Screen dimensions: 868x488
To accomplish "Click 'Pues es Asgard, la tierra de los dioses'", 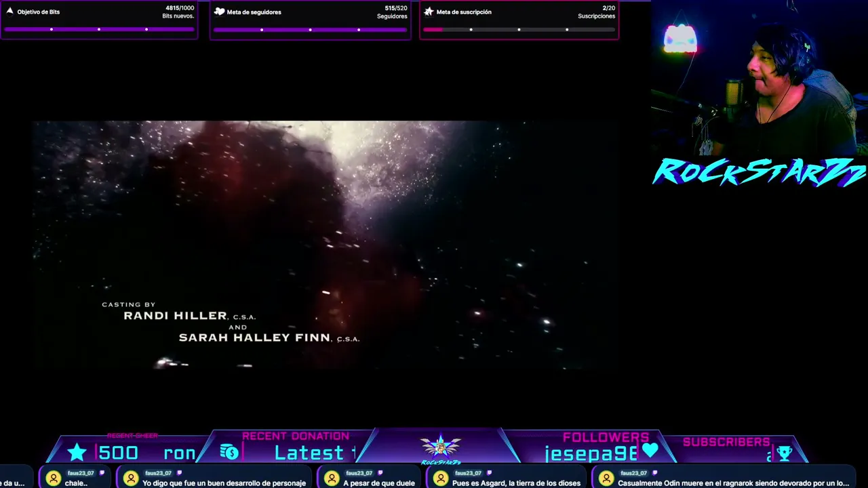I will click(x=516, y=483).
